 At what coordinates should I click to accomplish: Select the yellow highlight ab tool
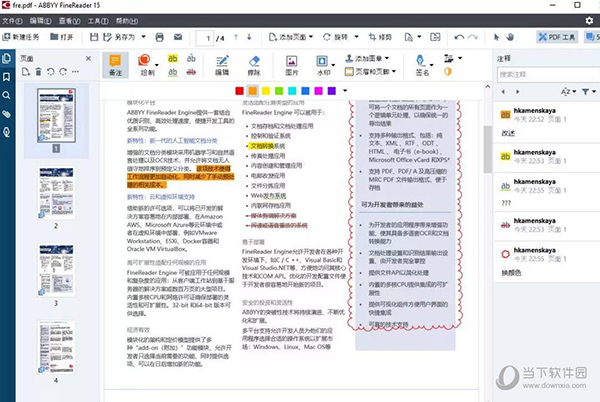pos(173,59)
